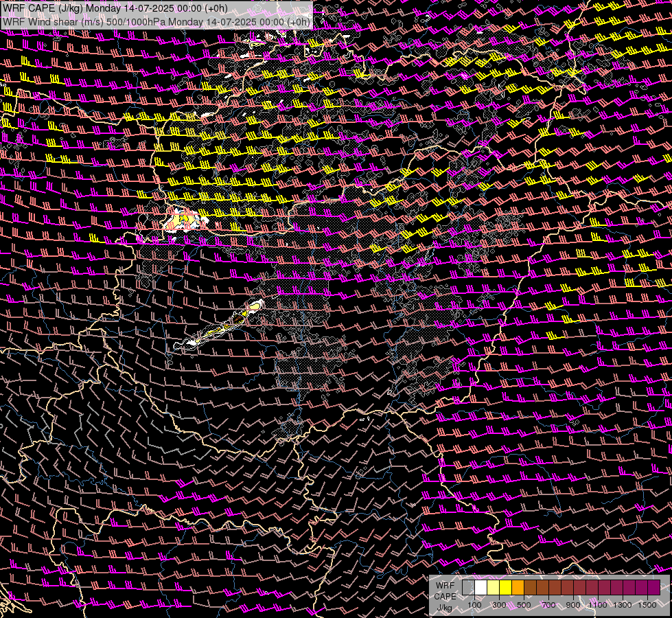Click the legend label 1300
The width and height of the screenshot is (672, 618).
623,605
